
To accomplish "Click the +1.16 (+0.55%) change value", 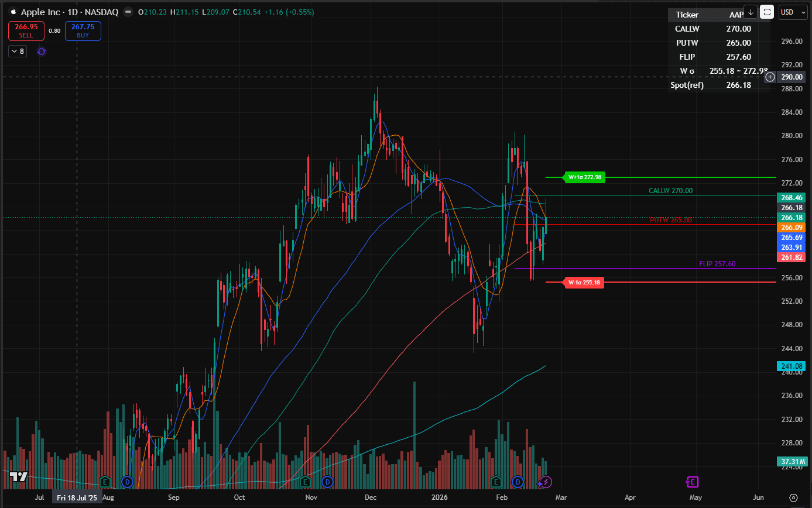I will click(289, 12).
